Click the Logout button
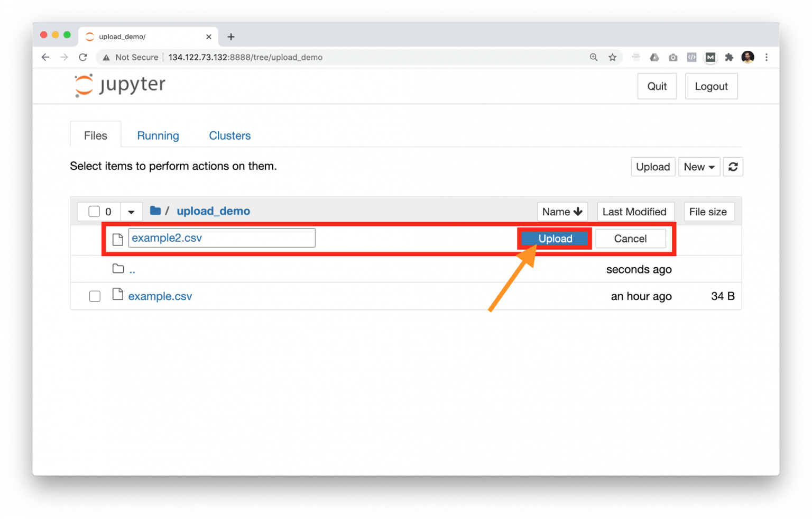This screenshot has width=812, height=519. pos(711,86)
